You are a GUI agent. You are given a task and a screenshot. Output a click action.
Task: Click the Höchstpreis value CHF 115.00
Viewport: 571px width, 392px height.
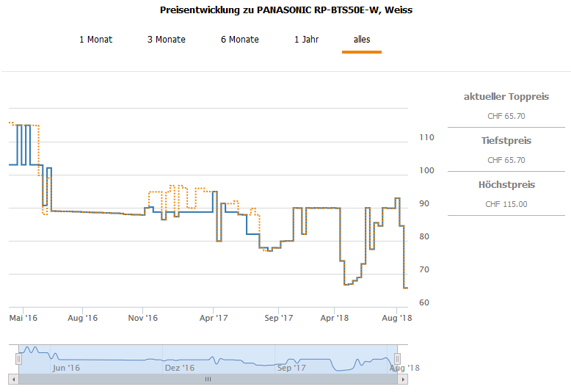click(x=506, y=204)
